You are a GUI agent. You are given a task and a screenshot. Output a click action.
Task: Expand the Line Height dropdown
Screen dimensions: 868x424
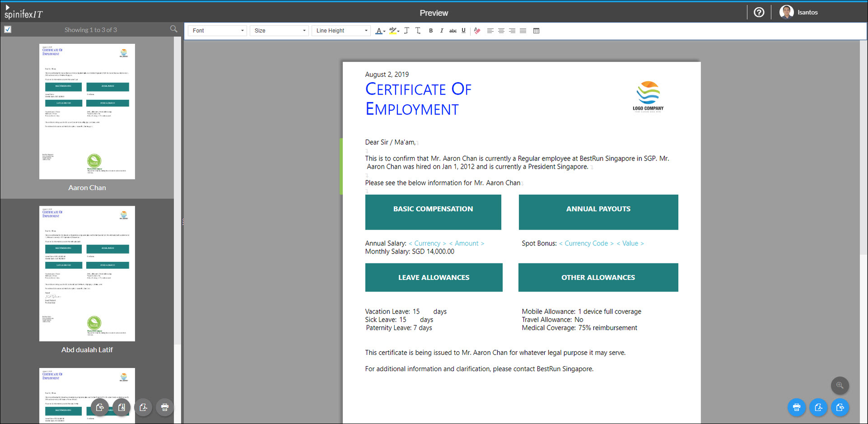tap(341, 31)
